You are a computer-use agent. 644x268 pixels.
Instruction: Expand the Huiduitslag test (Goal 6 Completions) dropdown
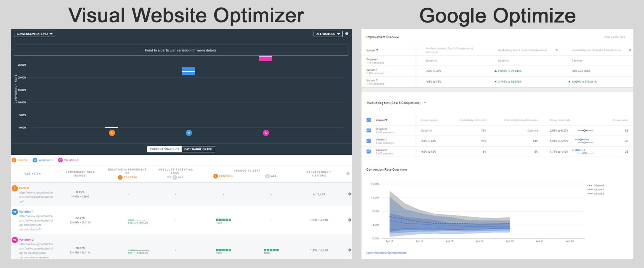pyautogui.click(x=396, y=103)
